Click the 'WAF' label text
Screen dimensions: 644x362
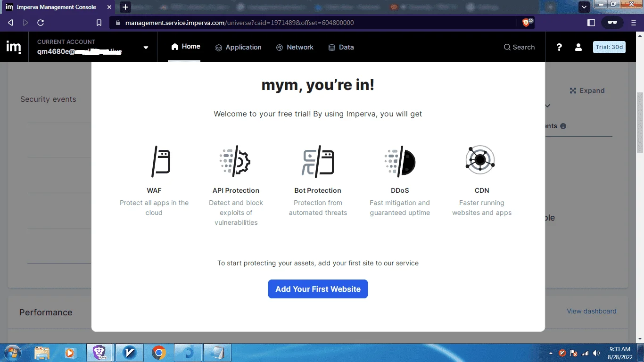tap(154, 190)
